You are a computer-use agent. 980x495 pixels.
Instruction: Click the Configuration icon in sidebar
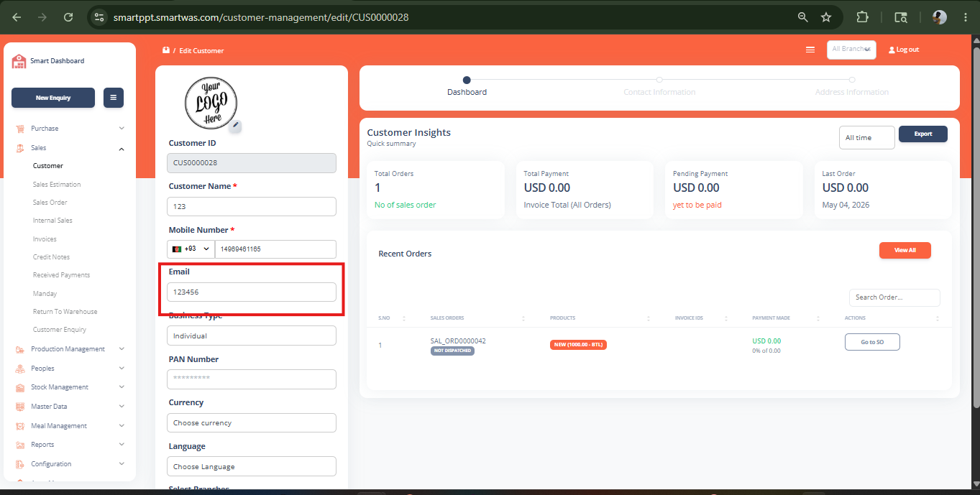[20, 464]
